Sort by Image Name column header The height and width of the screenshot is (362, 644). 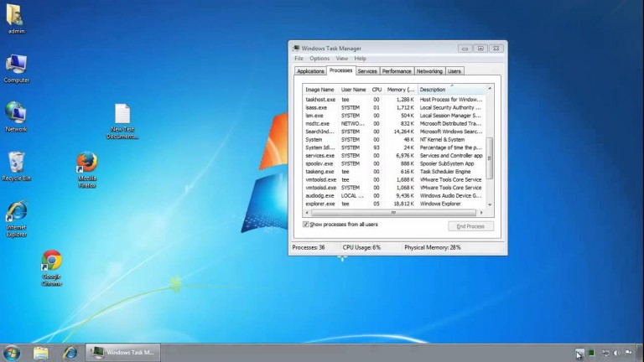tap(320, 90)
